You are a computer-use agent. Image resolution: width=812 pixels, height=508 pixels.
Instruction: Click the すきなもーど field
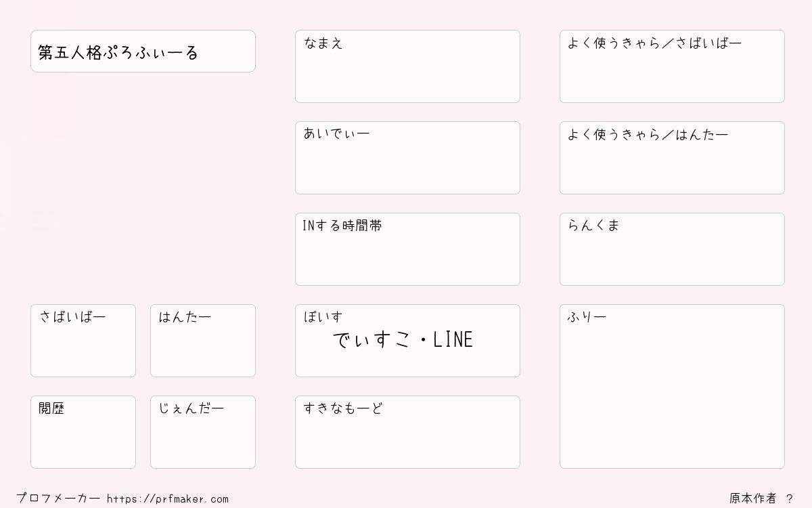(407, 432)
